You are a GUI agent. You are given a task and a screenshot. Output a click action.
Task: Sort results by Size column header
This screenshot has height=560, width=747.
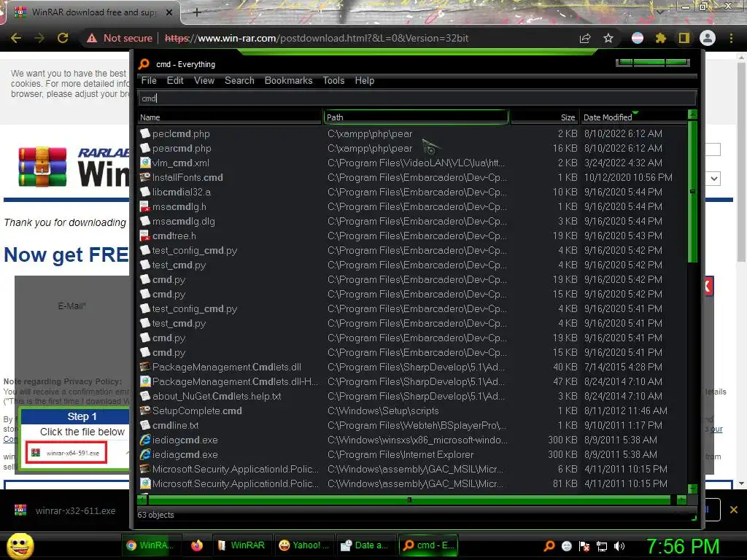click(x=544, y=117)
